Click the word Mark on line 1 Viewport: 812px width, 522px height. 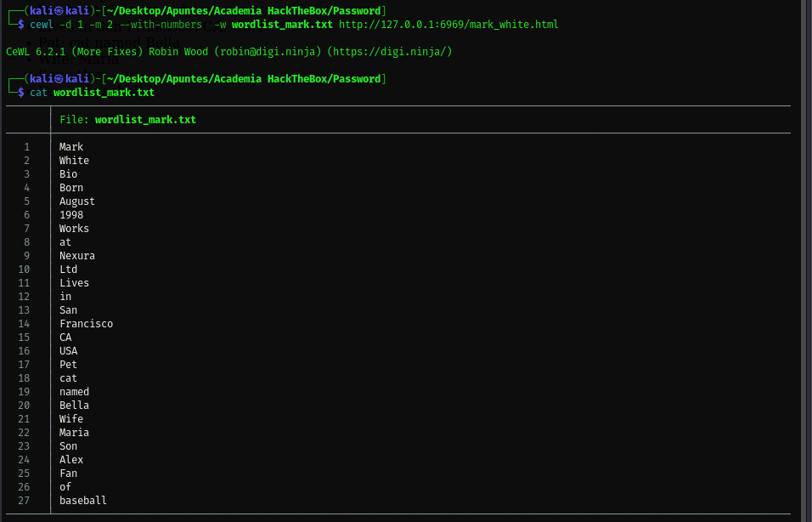coord(71,147)
